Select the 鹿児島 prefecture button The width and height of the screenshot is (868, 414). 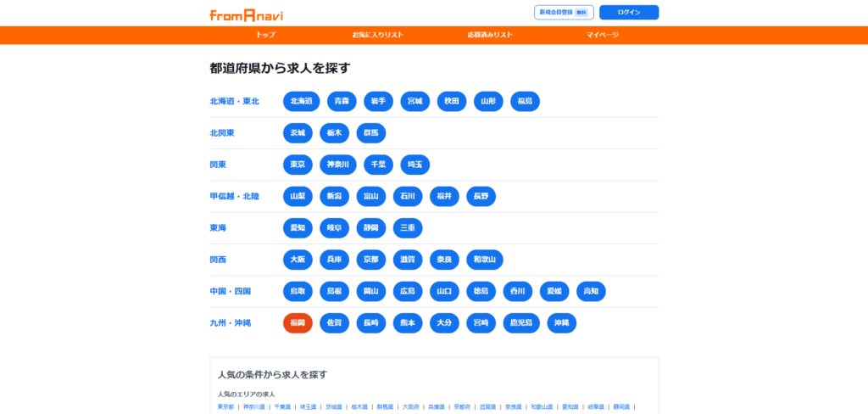coord(521,322)
